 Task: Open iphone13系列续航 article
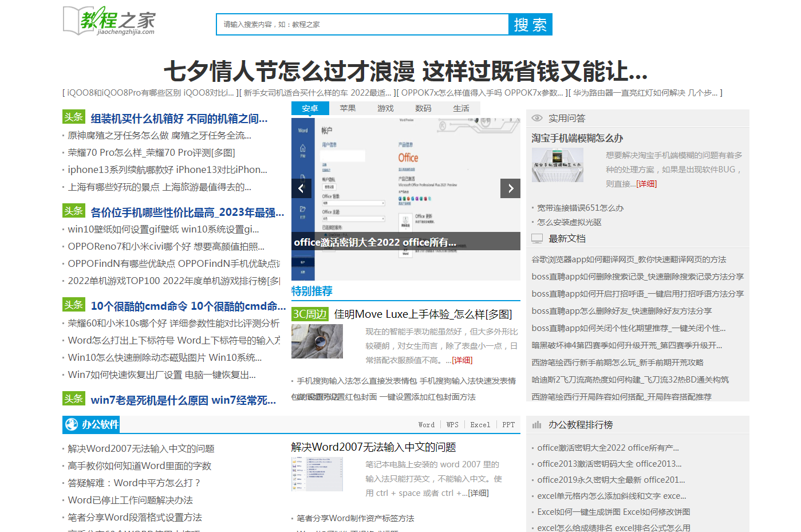tap(167, 170)
